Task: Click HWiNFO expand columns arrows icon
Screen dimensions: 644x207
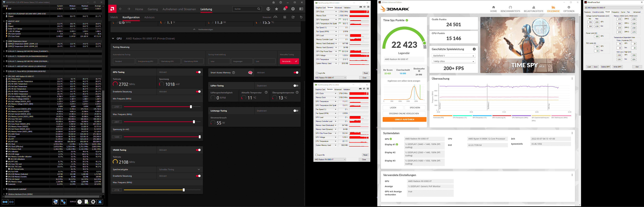Action: (5, 202)
